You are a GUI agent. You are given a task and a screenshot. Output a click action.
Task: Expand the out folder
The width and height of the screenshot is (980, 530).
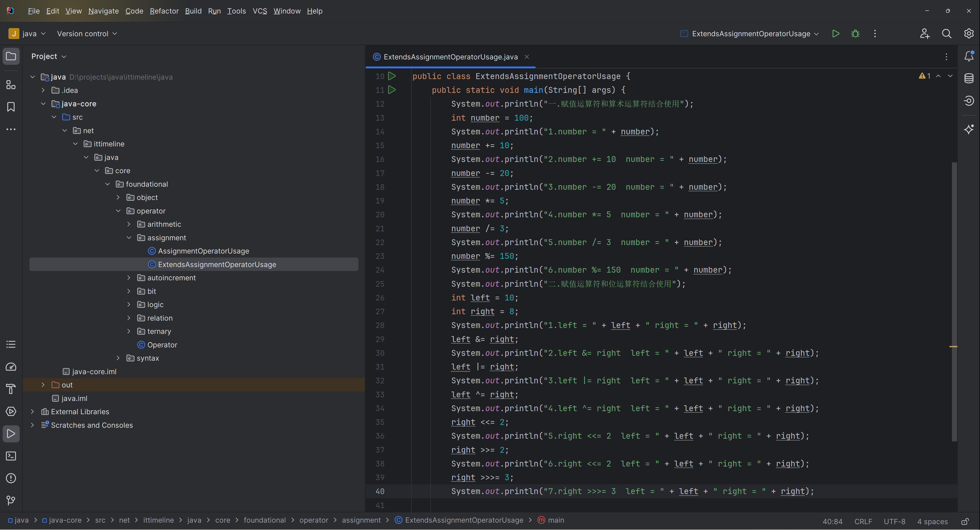click(43, 385)
